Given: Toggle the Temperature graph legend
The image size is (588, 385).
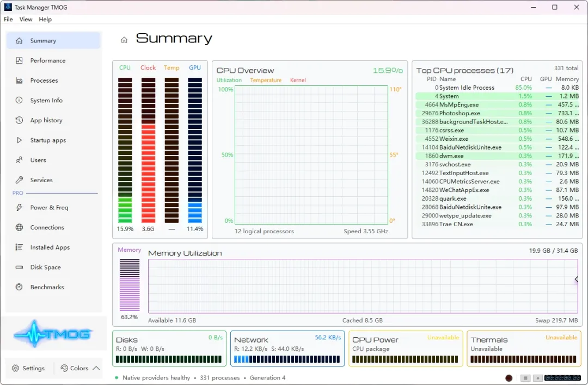Looking at the screenshot, I should [x=266, y=80].
